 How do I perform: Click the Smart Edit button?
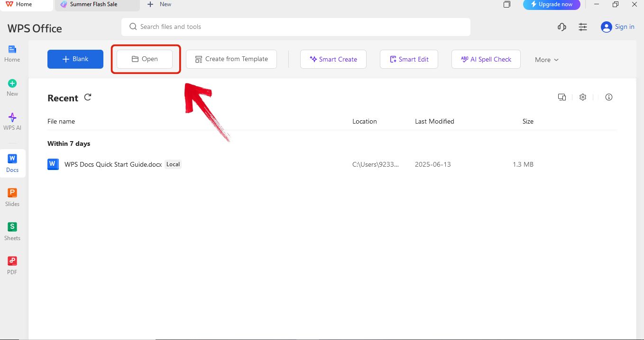pyautogui.click(x=409, y=59)
